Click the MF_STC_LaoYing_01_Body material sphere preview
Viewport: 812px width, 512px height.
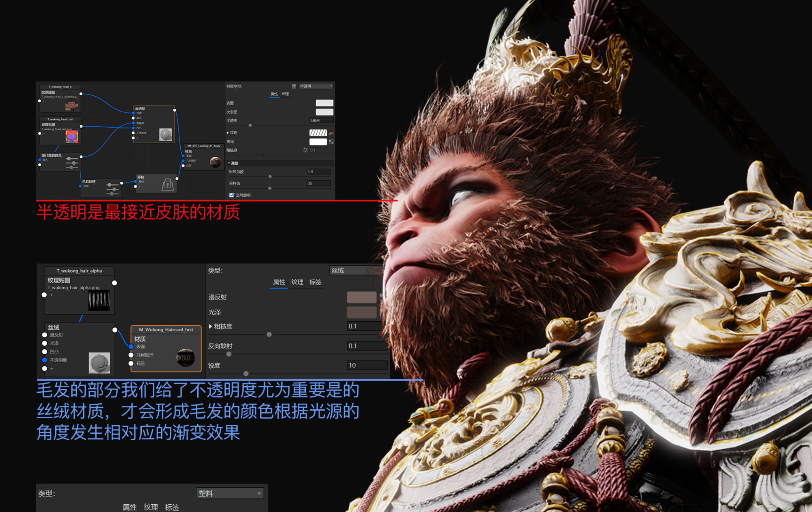point(215,162)
